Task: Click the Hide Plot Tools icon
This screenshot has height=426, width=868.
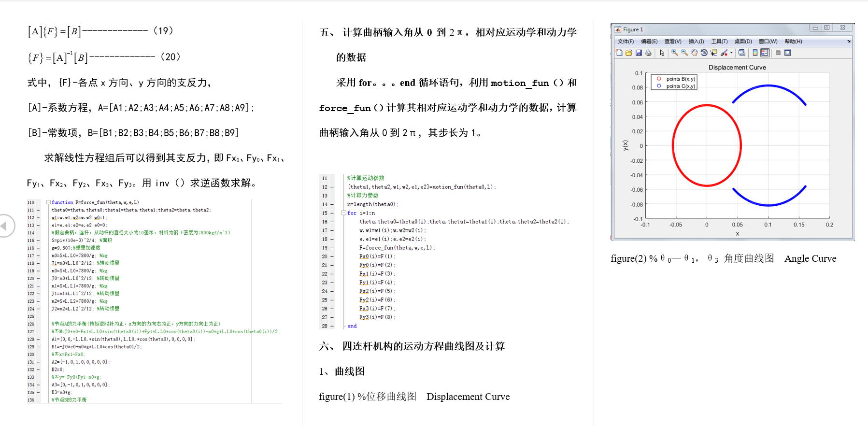Action: (x=778, y=53)
